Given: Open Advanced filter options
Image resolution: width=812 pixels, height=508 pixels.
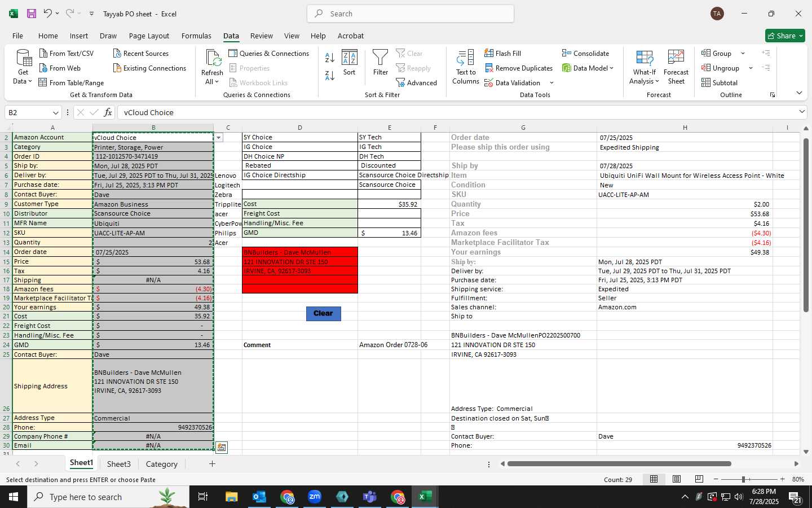Looking at the screenshot, I should pos(416,82).
